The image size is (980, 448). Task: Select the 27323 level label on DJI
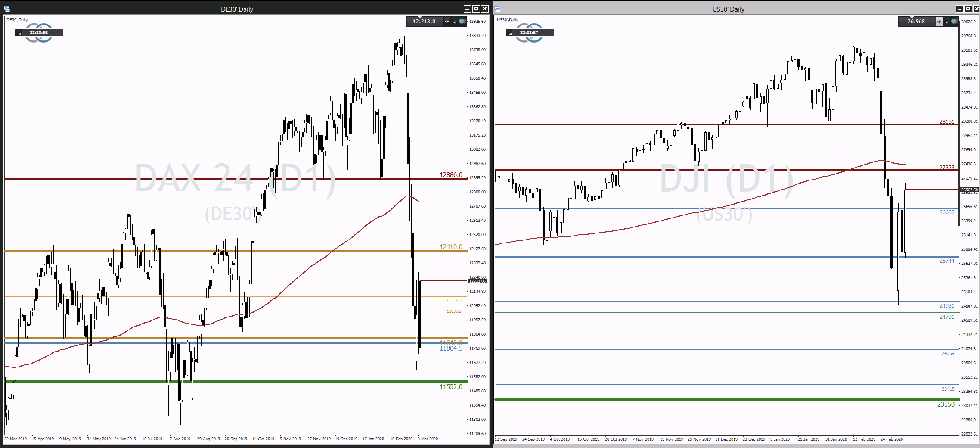point(946,168)
